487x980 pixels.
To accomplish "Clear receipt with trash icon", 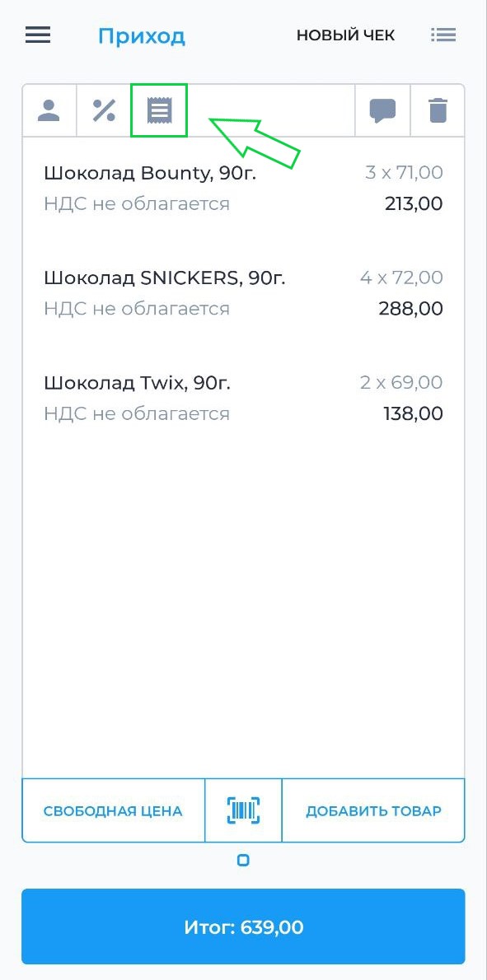I will pos(438,110).
